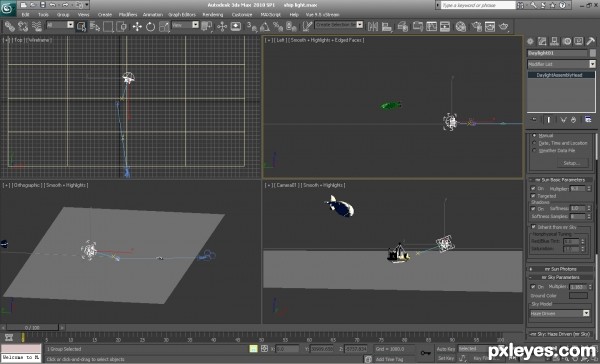The image size is (600, 364).
Task: Select Weather Data File radio
Action: tap(535, 150)
